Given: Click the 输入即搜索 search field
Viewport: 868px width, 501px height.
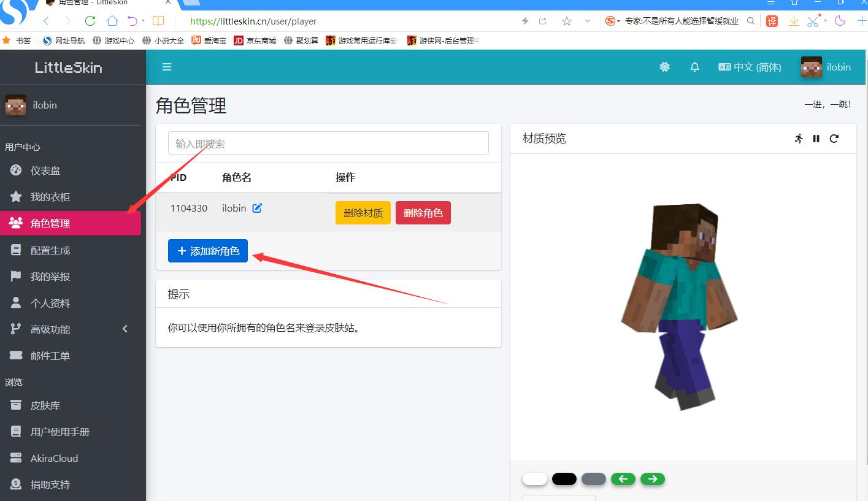Looking at the screenshot, I should [x=328, y=143].
